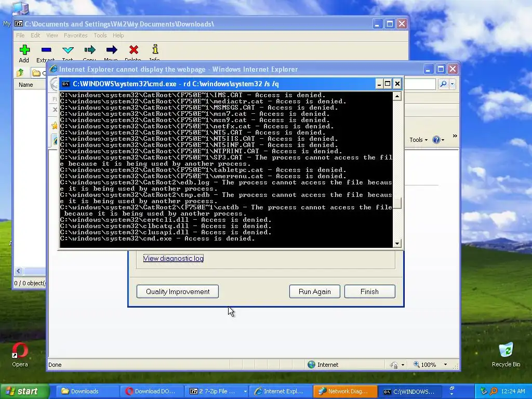The height and width of the screenshot is (399, 532).
Task: Click cmd window scrollbar down arrow
Action: coord(397,243)
